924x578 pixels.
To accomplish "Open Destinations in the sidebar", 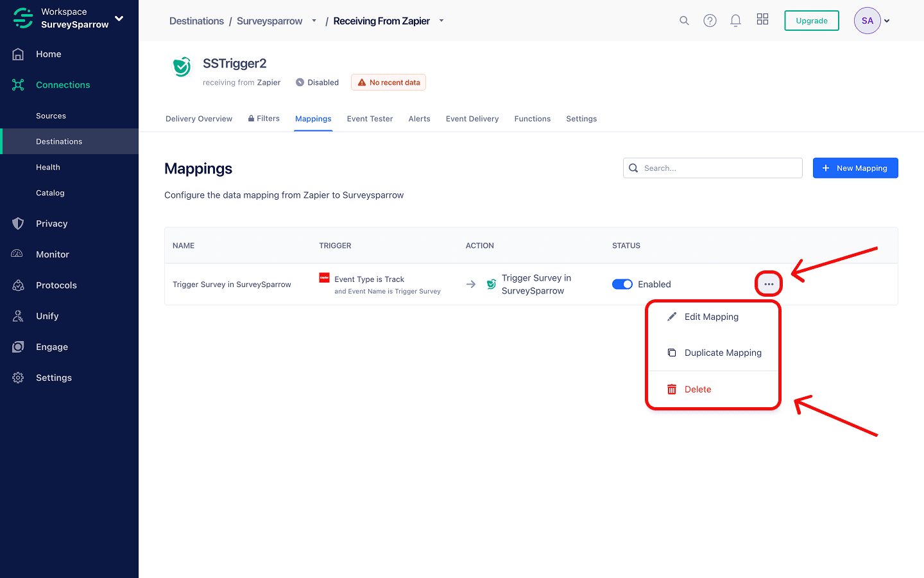I will [59, 142].
